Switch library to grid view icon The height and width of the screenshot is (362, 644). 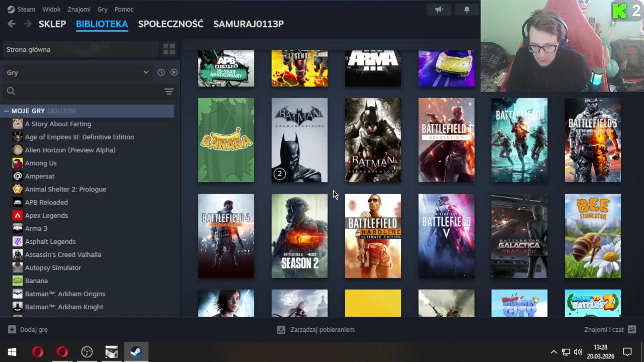pos(169,49)
